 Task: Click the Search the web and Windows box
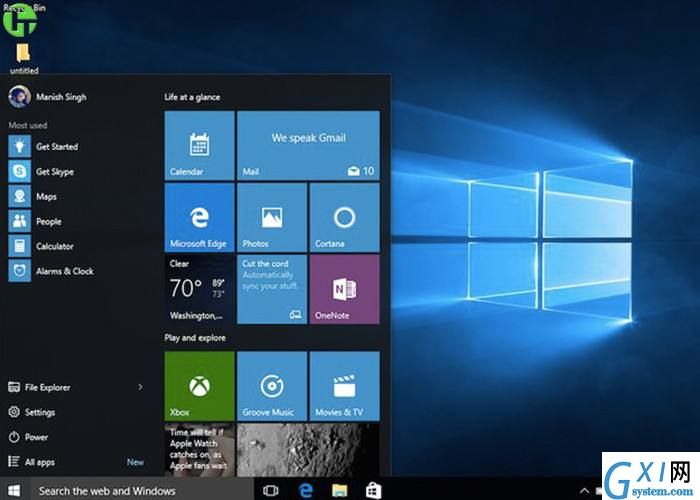pyautogui.click(x=141, y=491)
